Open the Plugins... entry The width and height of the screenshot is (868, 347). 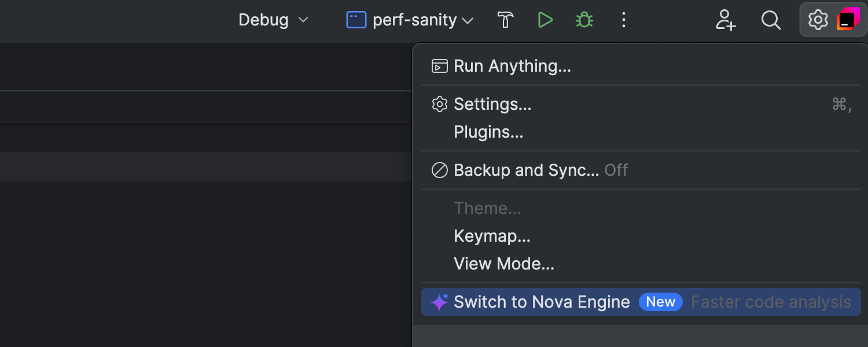[488, 132]
